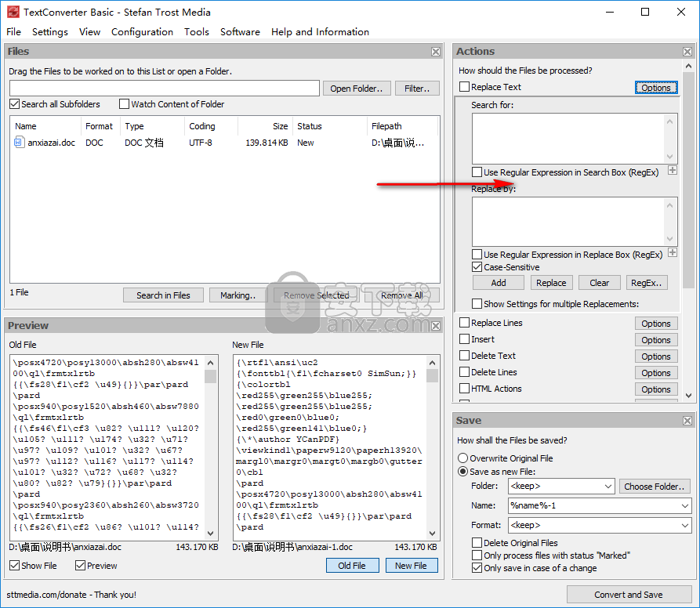Open the Help and Information menu
Image resolution: width=700 pixels, height=608 pixels.
pyautogui.click(x=320, y=31)
